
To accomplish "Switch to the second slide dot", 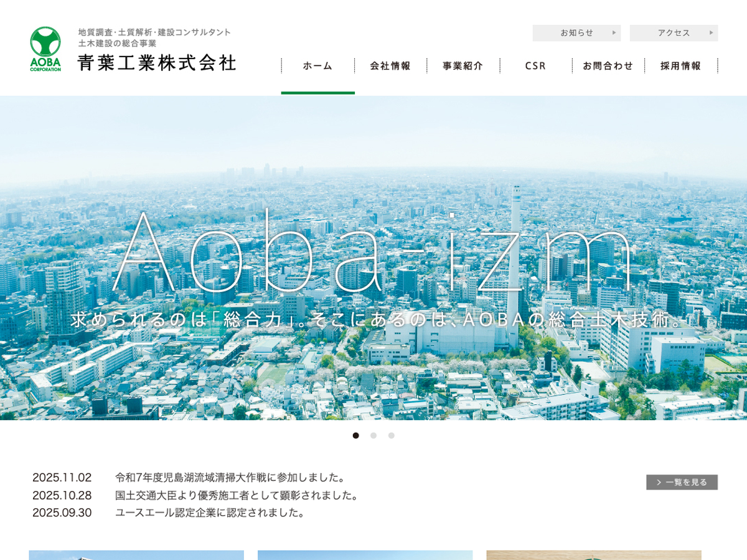I will point(374,436).
